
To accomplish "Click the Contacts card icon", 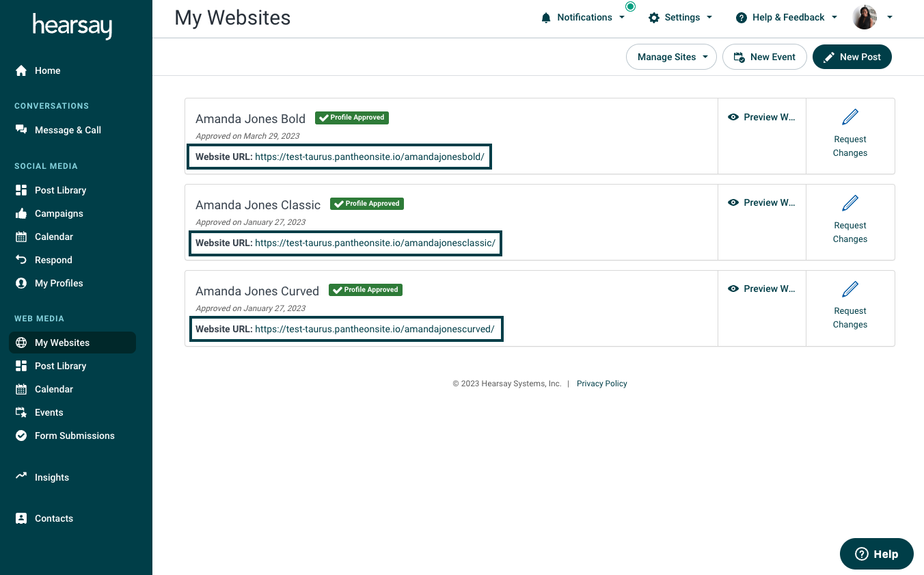I will coord(21,518).
